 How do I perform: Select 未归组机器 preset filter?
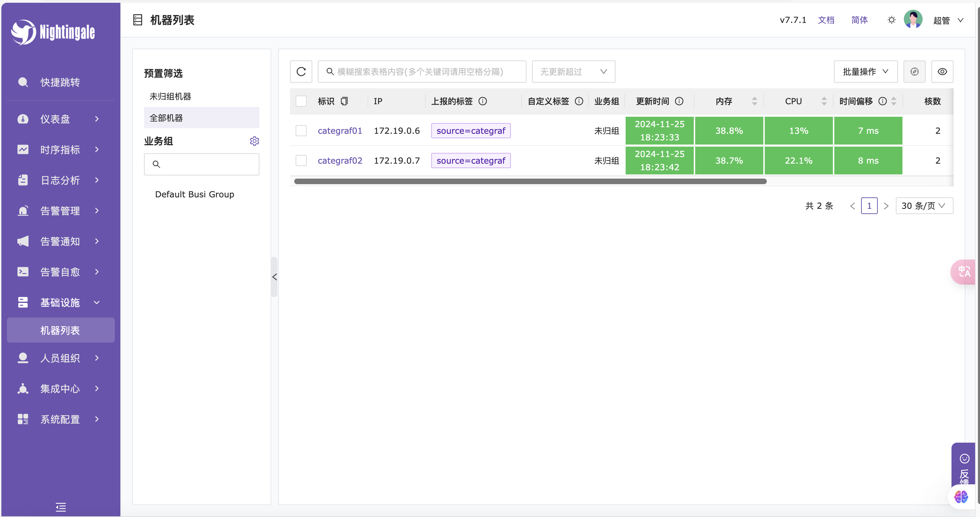(x=170, y=97)
